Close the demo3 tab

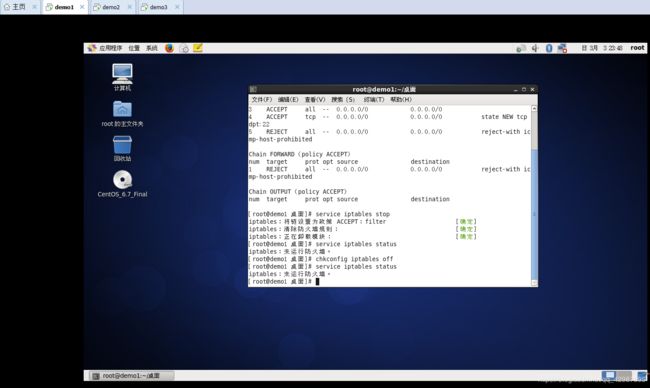click(x=177, y=7)
